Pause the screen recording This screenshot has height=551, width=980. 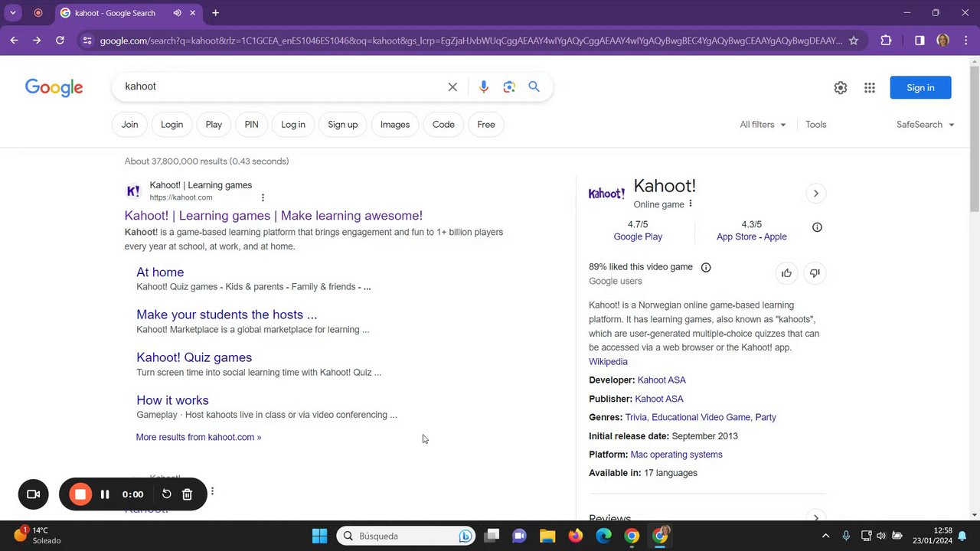pos(105,494)
